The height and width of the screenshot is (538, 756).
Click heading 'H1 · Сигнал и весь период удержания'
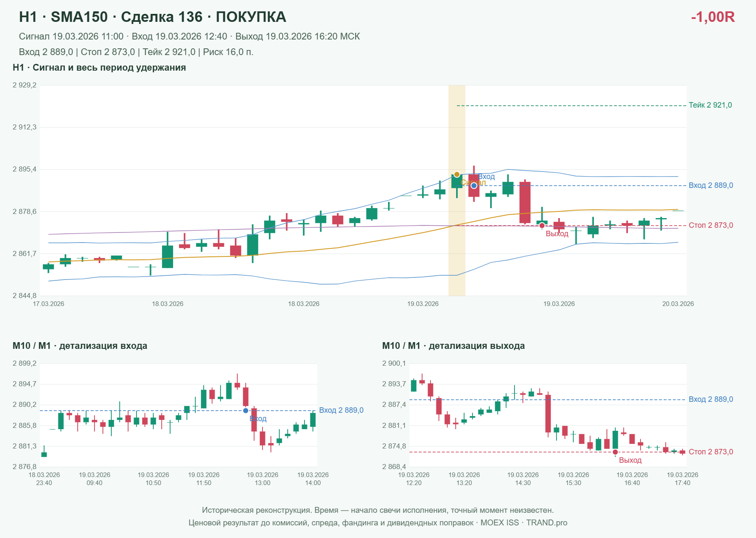(99, 68)
